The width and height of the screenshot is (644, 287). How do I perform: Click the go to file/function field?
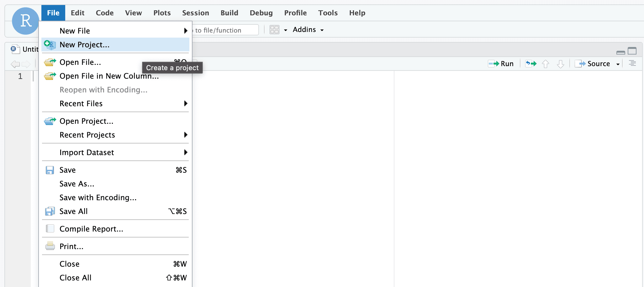click(x=225, y=30)
